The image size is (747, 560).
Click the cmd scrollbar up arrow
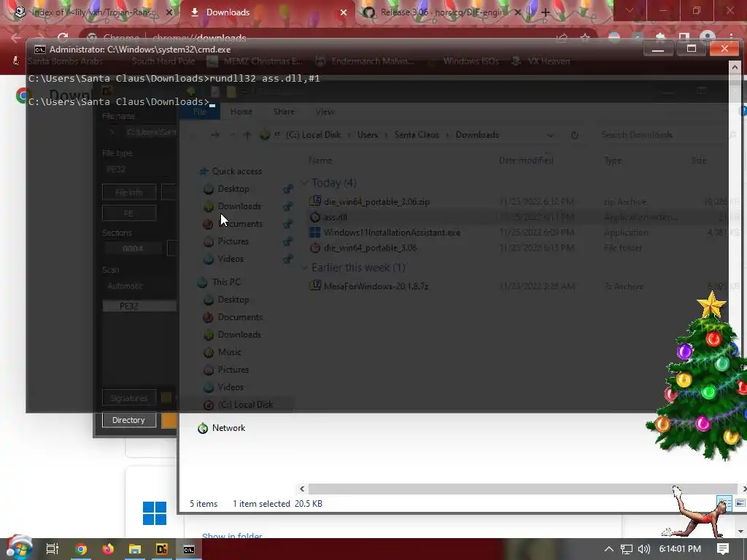735,67
